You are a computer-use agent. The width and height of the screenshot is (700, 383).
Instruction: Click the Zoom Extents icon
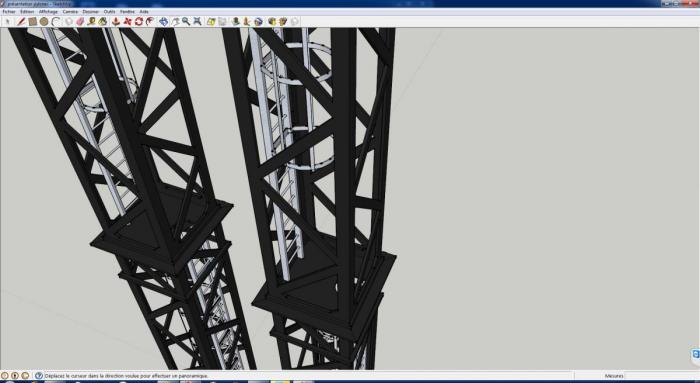tap(197, 21)
